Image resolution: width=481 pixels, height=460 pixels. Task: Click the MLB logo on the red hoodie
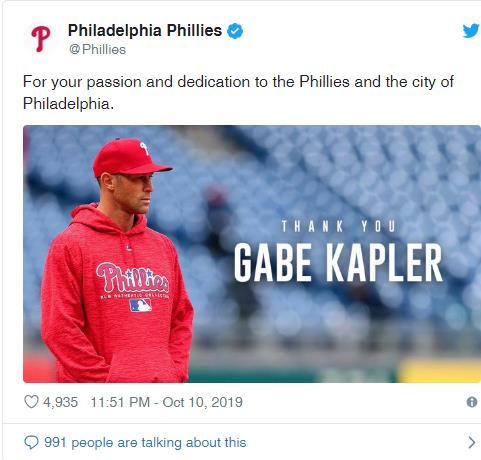[x=140, y=305]
